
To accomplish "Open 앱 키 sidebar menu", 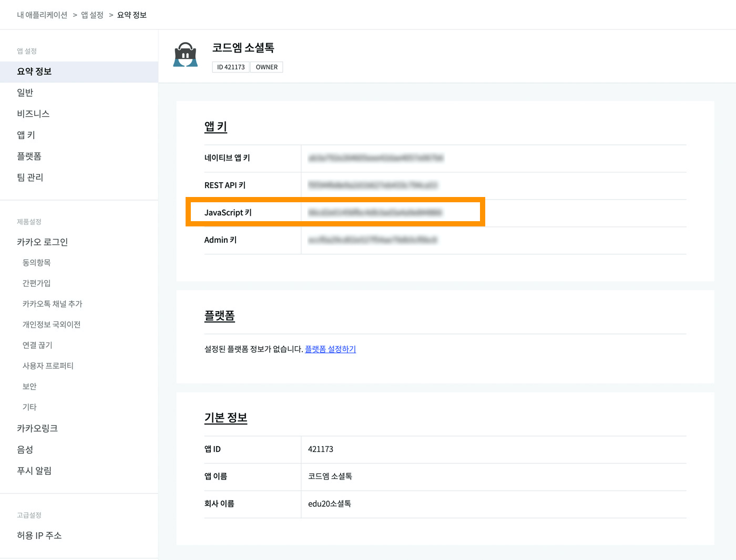I will 26,135.
